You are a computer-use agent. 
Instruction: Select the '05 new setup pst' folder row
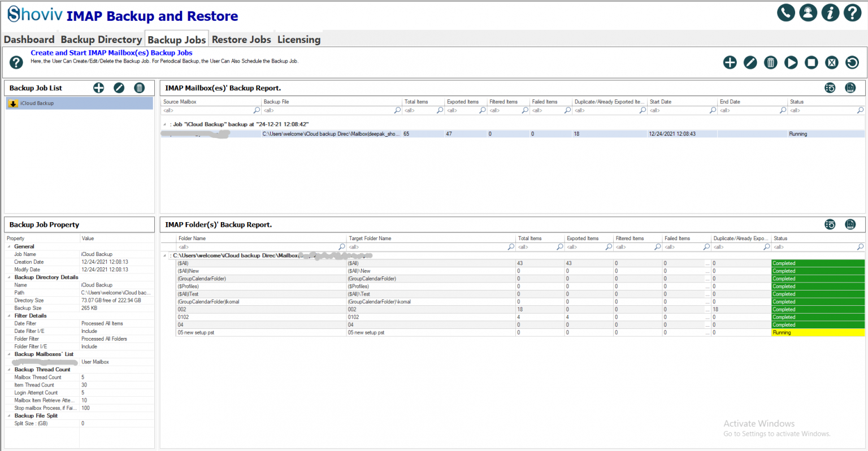click(x=520, y=333)
